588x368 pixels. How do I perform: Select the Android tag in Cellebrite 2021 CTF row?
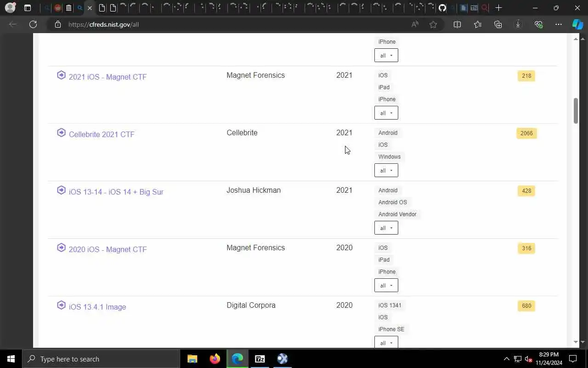pyautogui.click(x=388, y=133)
